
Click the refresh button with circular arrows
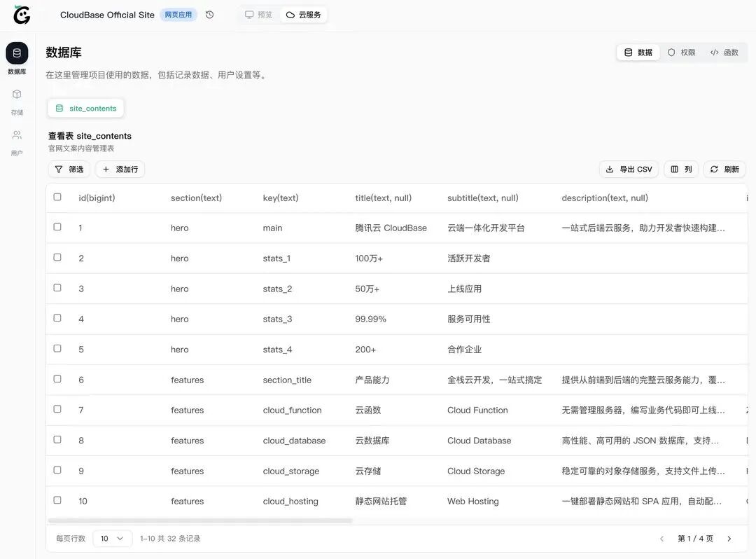click(724, 170)
